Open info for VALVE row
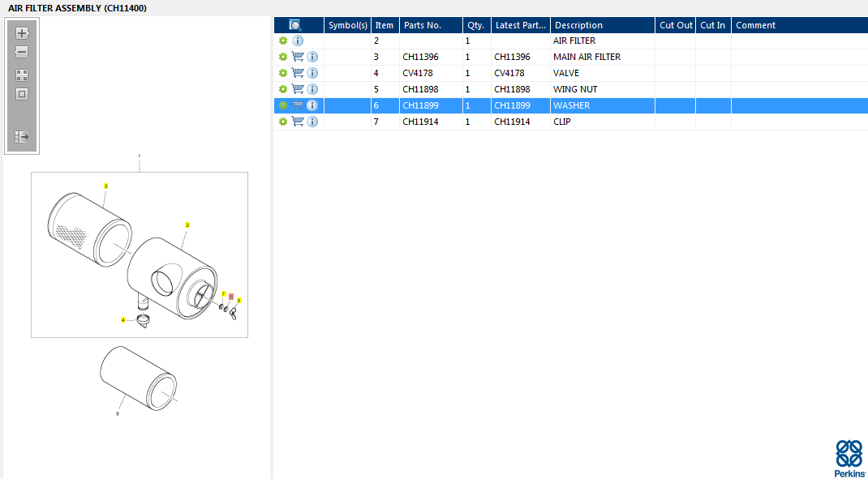868x479 pixels. 312,73
